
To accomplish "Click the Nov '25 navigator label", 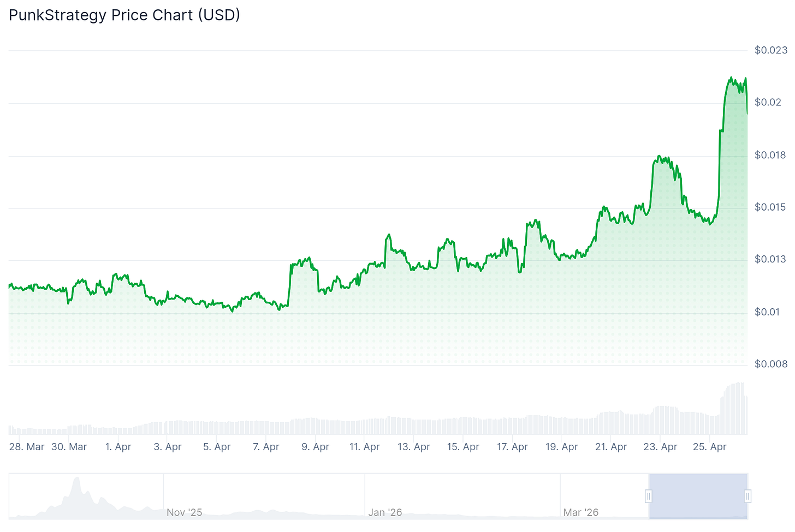I will pos(184,512).
